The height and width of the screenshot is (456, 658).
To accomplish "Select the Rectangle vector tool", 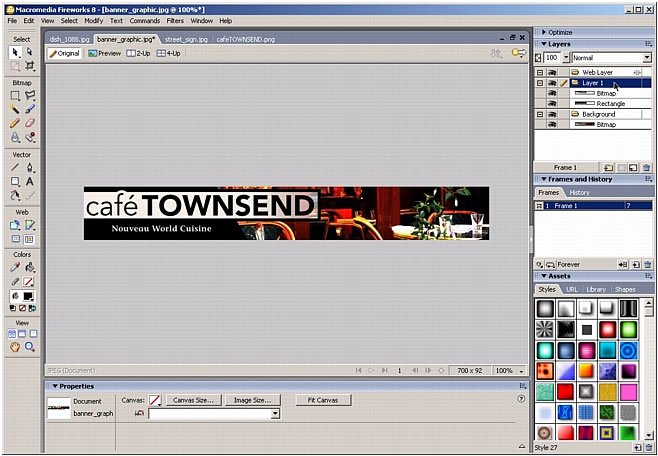I will pos(15,181).
